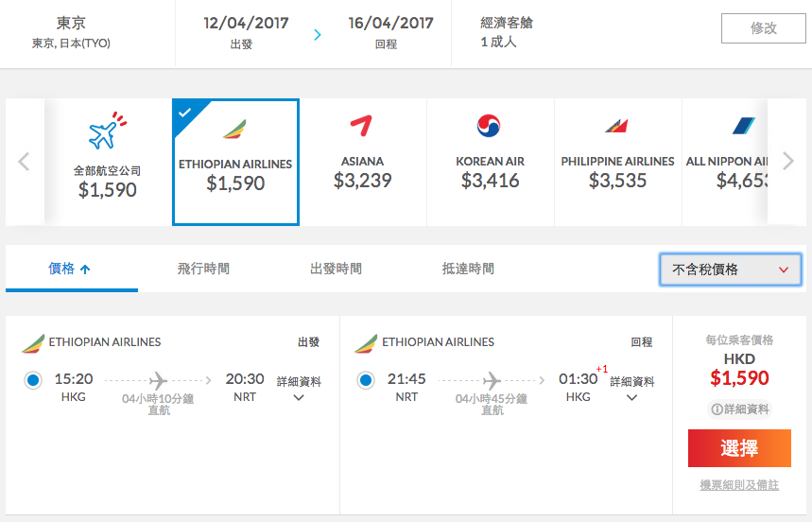Screen dimensions: 812x522
Task: Click the 修改 modify search button
Action: pos(764,28)
